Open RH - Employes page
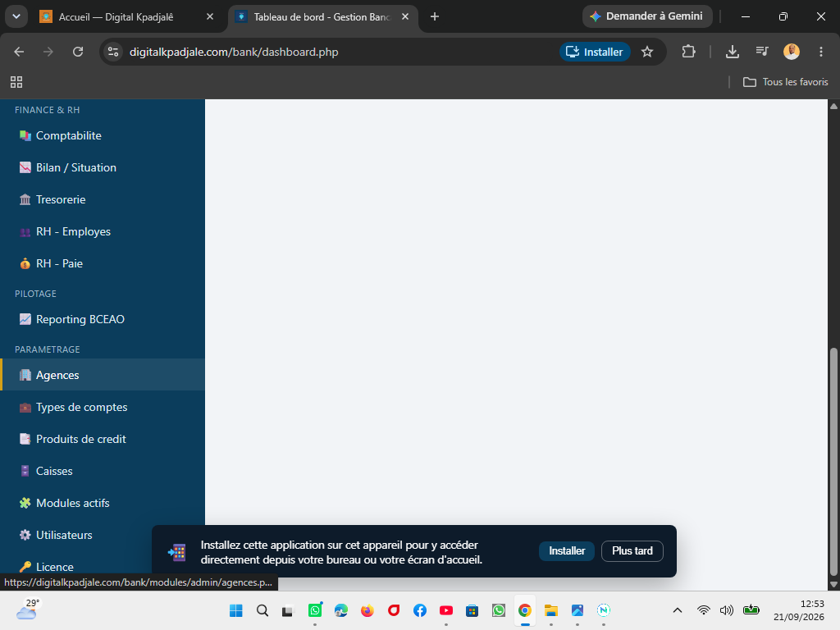The height and width of the screenshot is (630, 840). (x=103, y=231)
